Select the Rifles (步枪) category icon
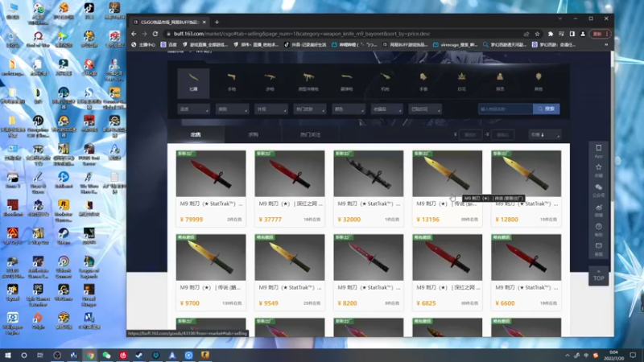Screen dimensions: 644x362 coord(270,83)
